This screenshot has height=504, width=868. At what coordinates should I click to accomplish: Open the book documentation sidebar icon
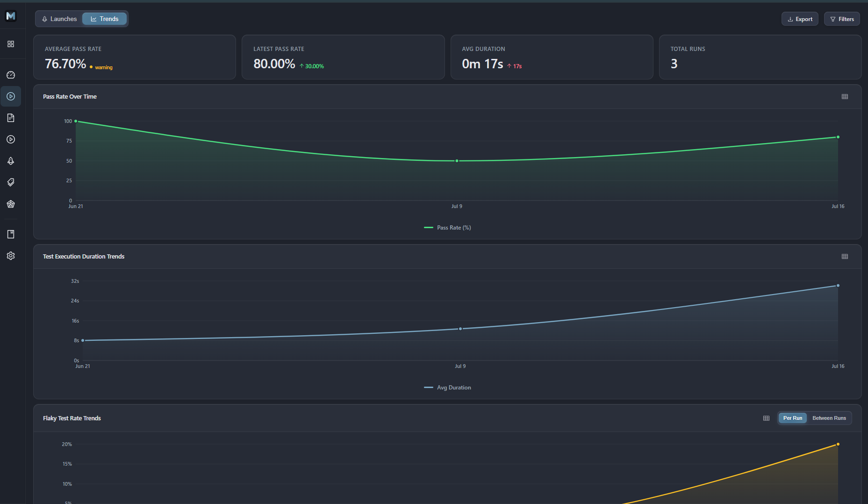click(11, 234)
